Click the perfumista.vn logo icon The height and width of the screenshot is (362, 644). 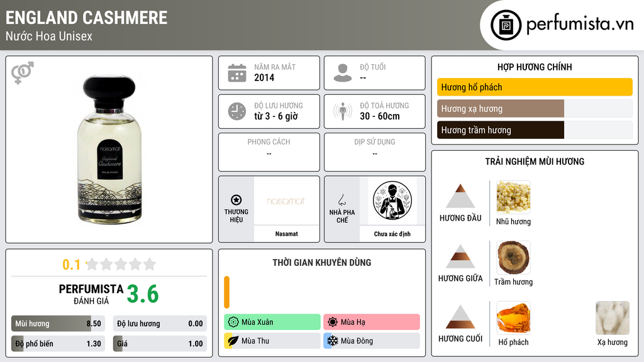(x=506, y=25)
